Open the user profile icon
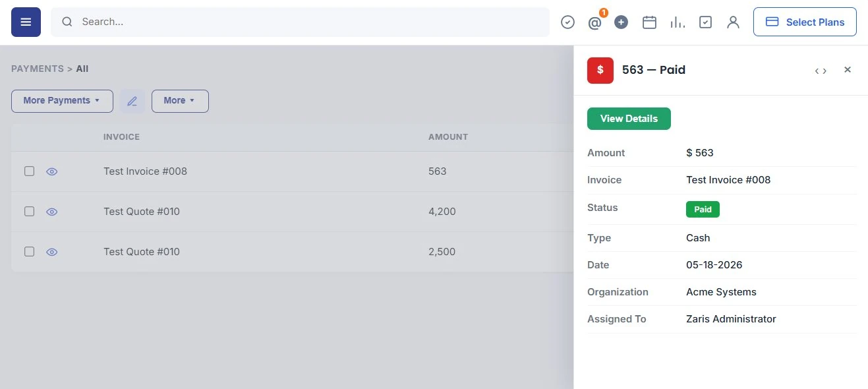 (x=733, y=22)
